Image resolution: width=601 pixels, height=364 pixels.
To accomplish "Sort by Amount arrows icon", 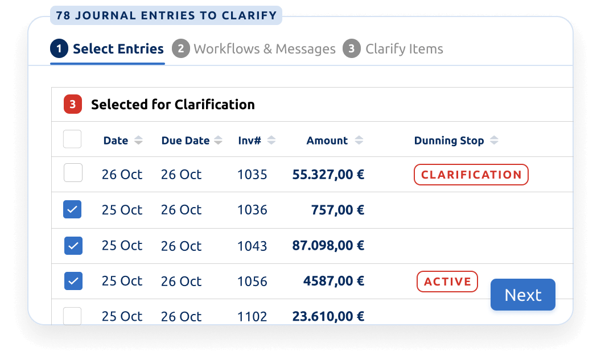I will [x=359, y=140].
